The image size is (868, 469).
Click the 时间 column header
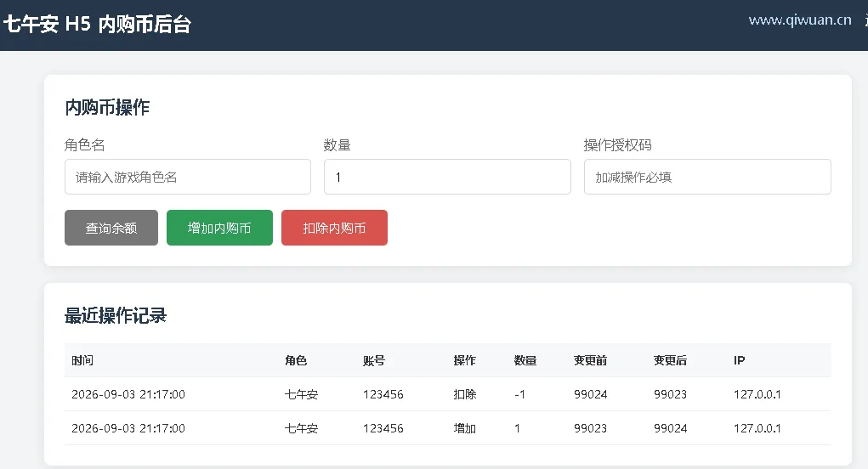tap(82, 360)
